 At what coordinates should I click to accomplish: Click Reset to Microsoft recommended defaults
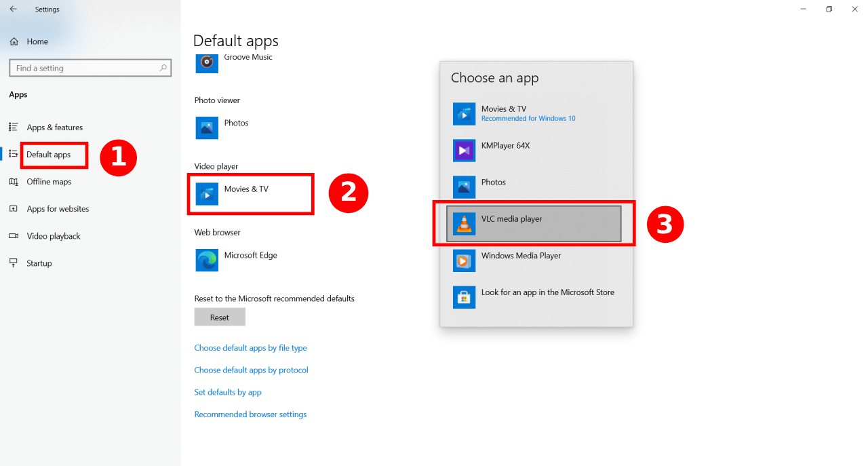point(220,317)
